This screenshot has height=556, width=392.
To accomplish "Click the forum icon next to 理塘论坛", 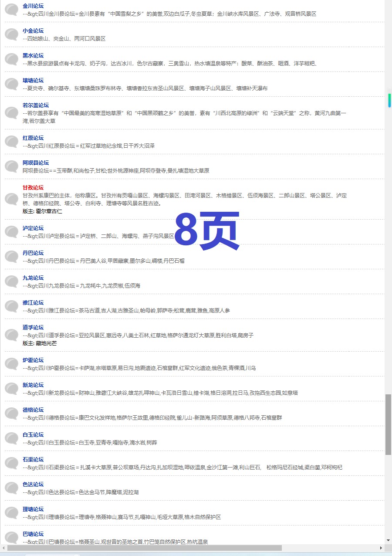I will (11, 513).
